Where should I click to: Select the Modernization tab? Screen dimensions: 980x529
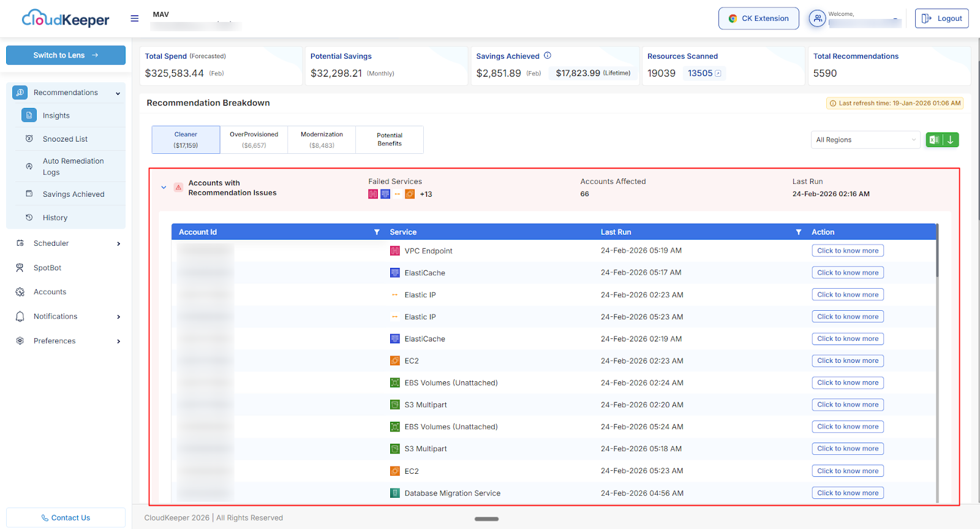322,140
